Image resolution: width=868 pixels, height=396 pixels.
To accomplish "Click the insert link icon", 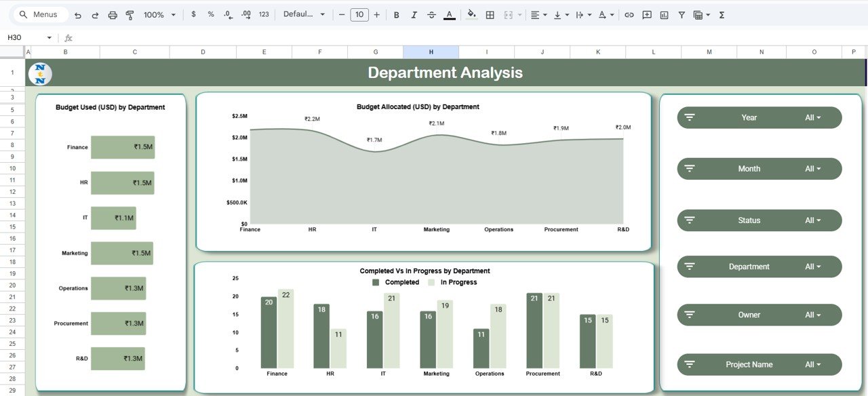I will (629, 14).
